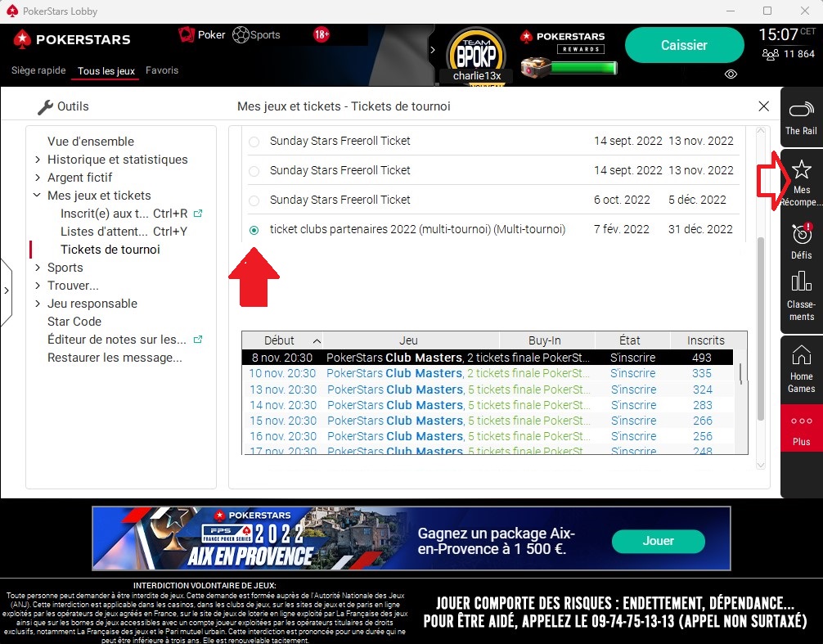
Task: Select Tickets de tournoi in sidebar
Action: point(110,250)
